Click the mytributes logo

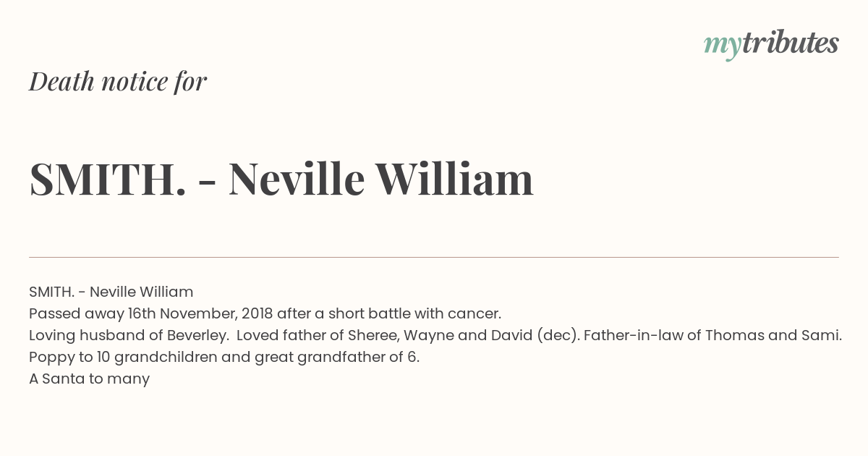tap(771, 44)
